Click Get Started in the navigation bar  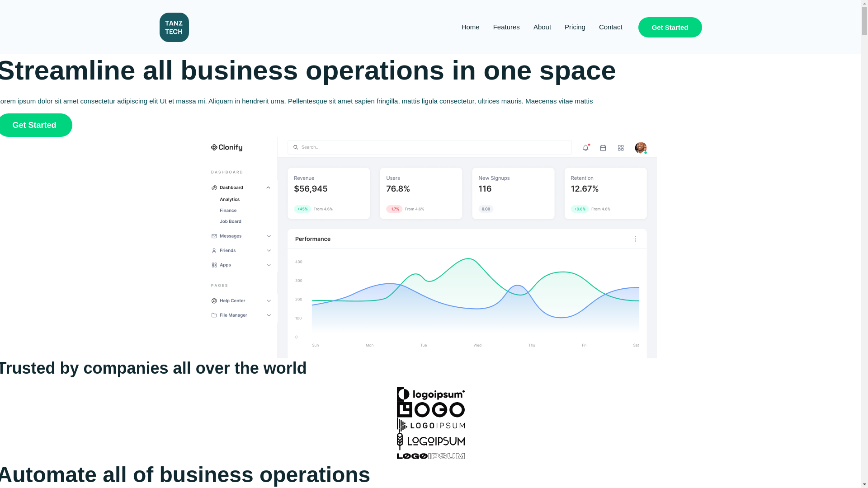click(x=670, y=27)
